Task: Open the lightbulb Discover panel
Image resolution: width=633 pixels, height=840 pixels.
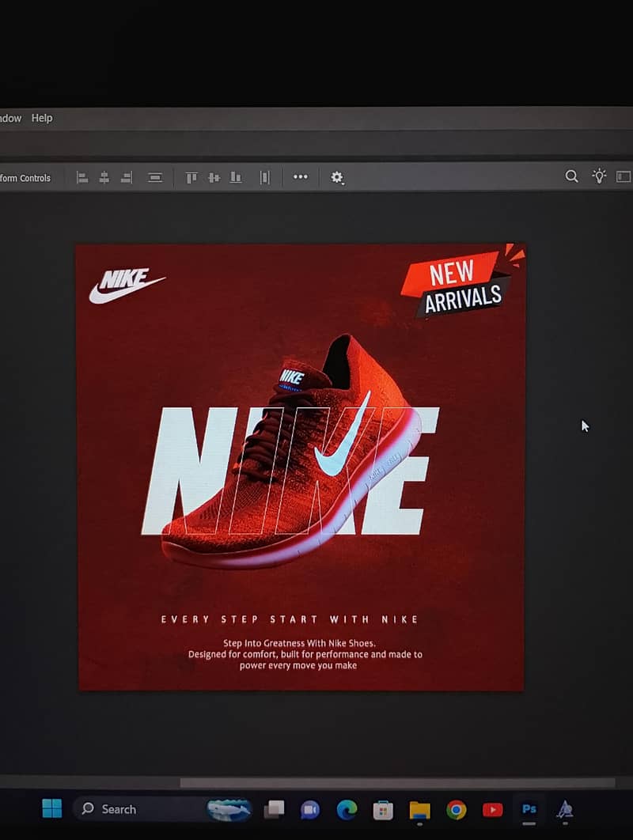Action: coord(599,176)
